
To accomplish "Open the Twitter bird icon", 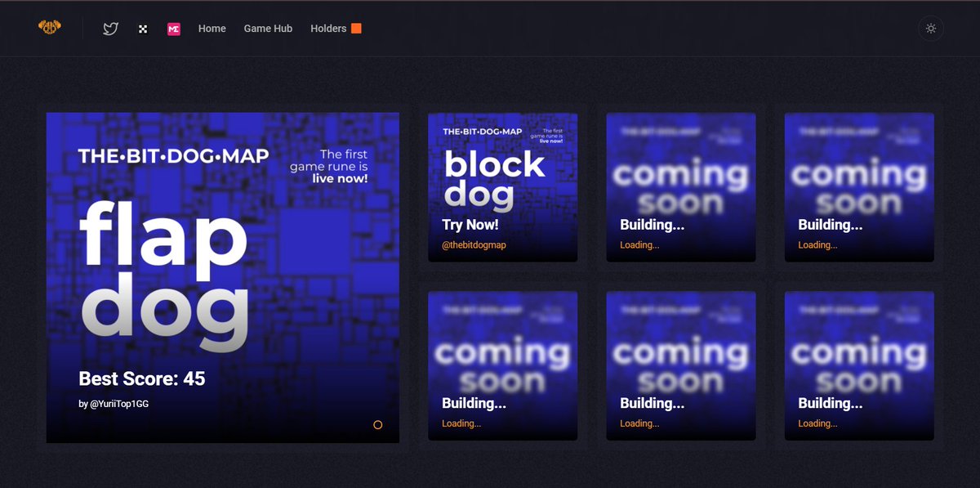I will pos(109,28).
